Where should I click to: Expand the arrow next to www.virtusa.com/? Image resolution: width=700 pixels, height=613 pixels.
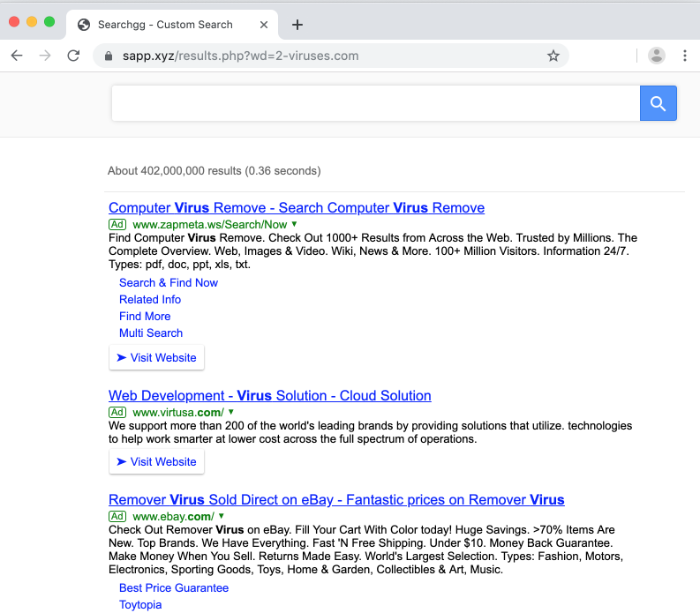231,412
